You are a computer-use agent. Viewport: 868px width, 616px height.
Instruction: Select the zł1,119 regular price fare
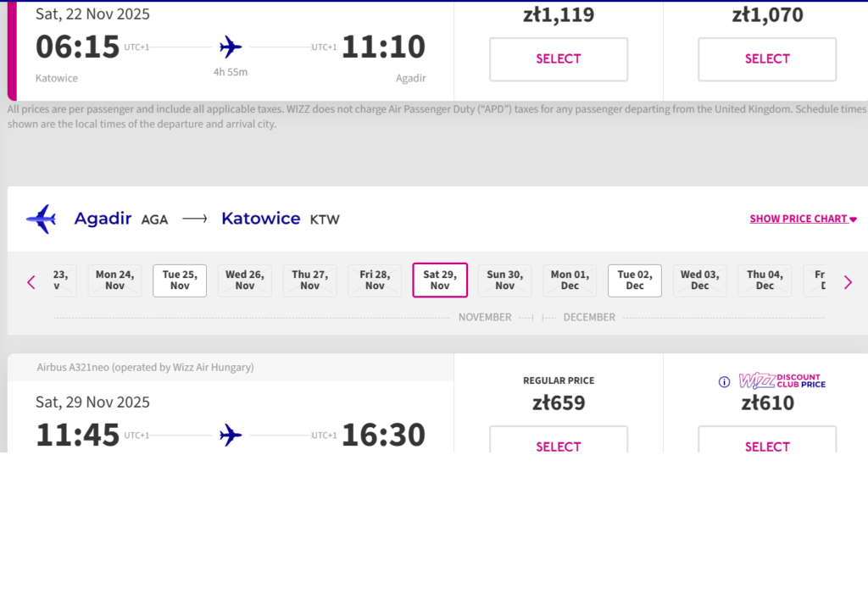coord(559,59)
